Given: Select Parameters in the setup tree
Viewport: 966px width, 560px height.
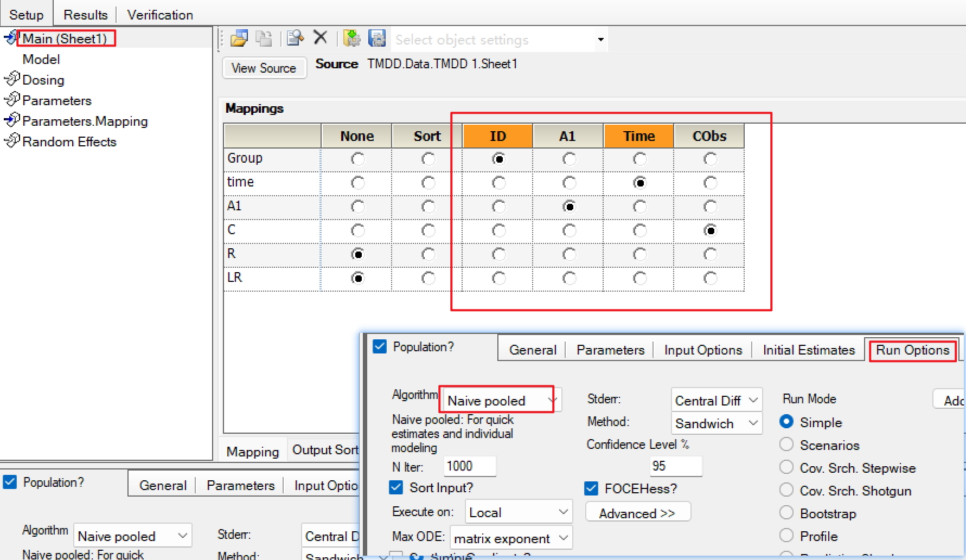Looking at the screenshot, I should coord(57,100).
